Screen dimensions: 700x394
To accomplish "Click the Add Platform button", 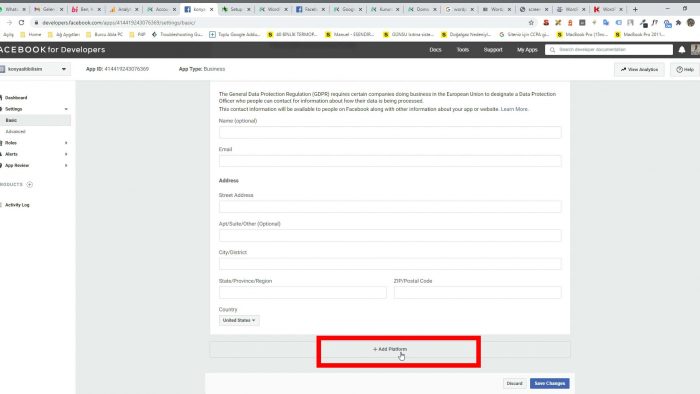I will click(390, 349).
